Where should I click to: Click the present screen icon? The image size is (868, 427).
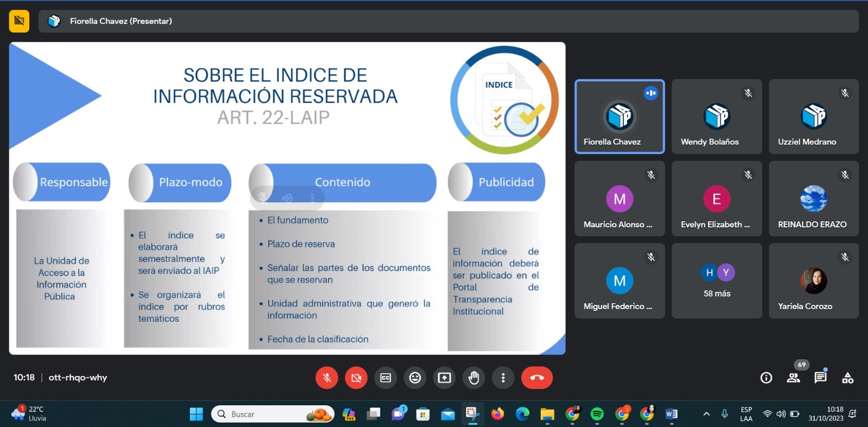click(x=444, y=378)
